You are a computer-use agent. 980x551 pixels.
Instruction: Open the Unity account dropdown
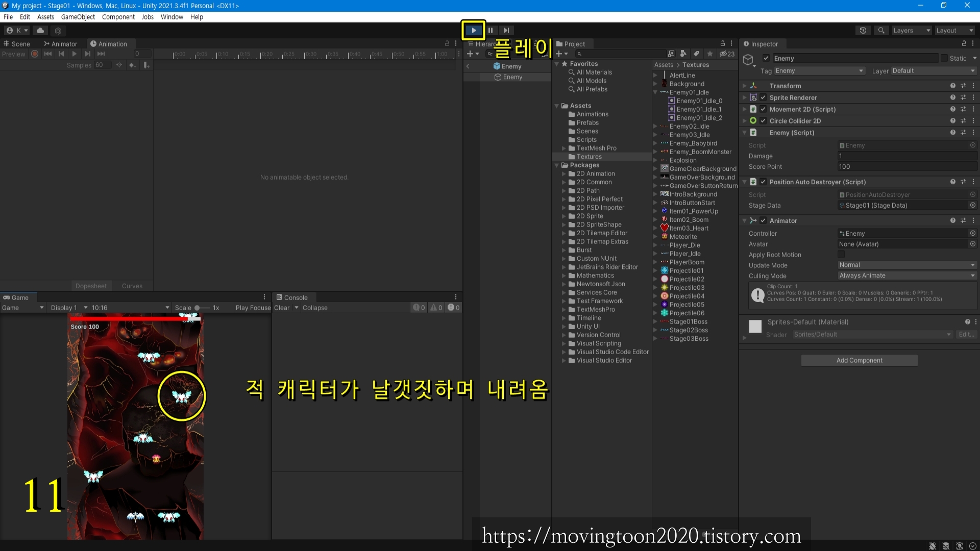17,31
